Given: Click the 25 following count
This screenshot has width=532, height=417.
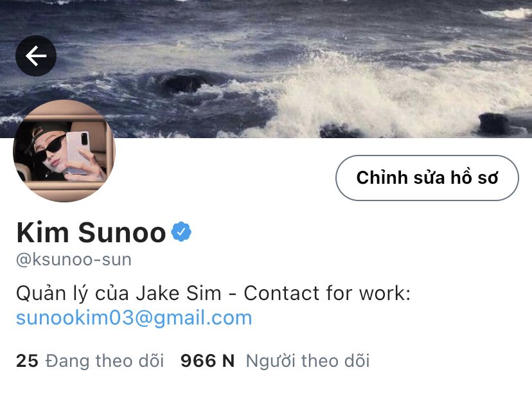Looking at the screenshot, I should pyautogui.click(x=27, y=360).
